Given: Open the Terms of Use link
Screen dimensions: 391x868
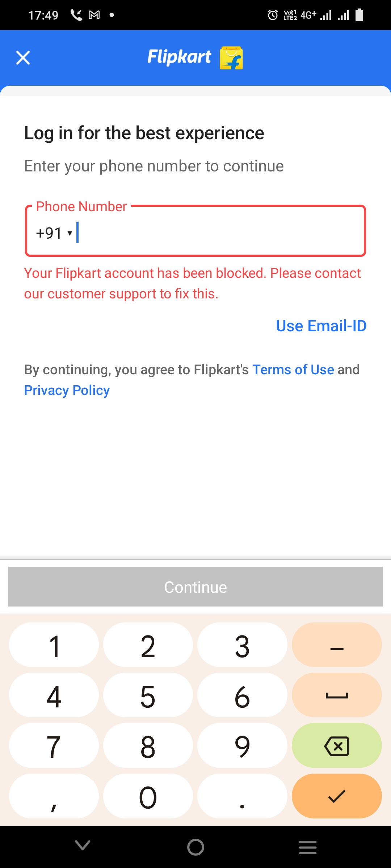Looking at the screenshot, I should click(293, 370).
